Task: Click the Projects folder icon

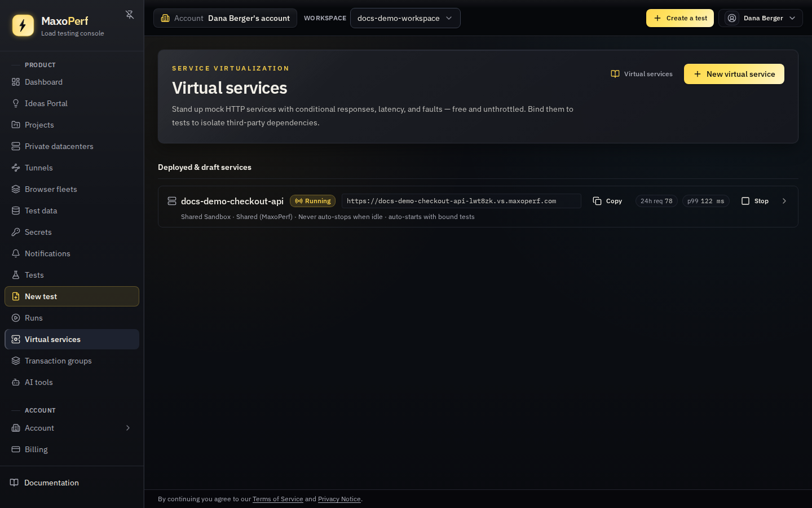Action: (16, 125)
